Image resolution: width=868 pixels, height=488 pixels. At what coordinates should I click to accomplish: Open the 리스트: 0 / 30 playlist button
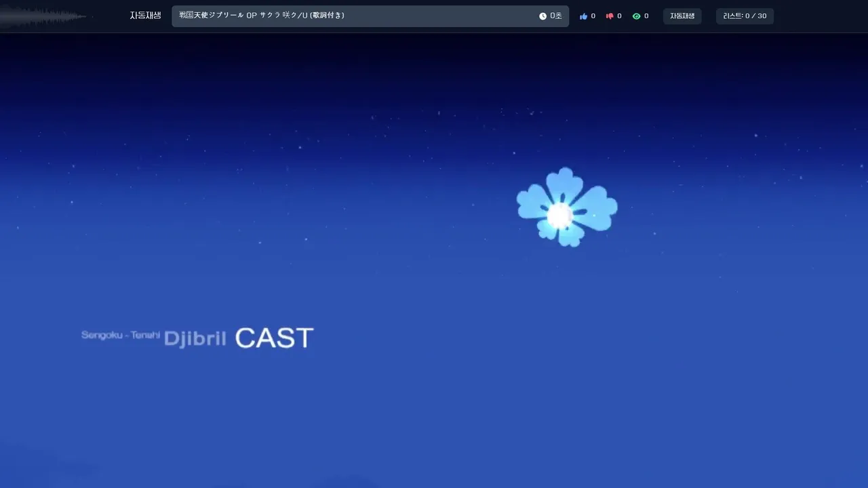coord(745,16)
